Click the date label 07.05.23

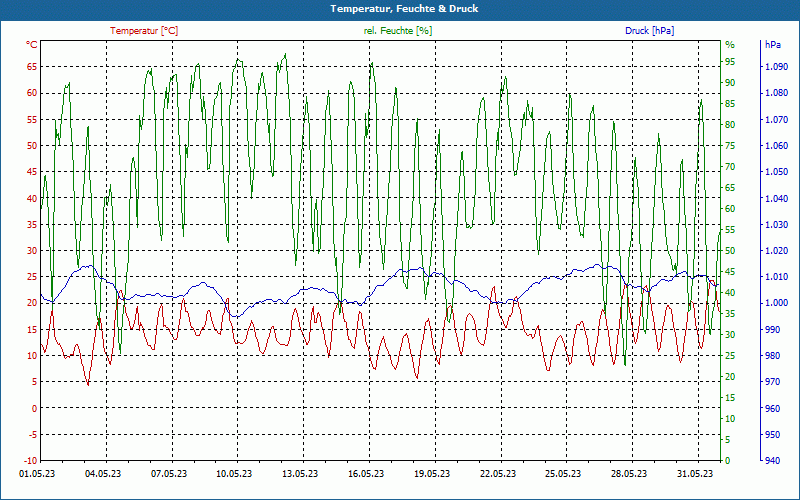point(169,474)
